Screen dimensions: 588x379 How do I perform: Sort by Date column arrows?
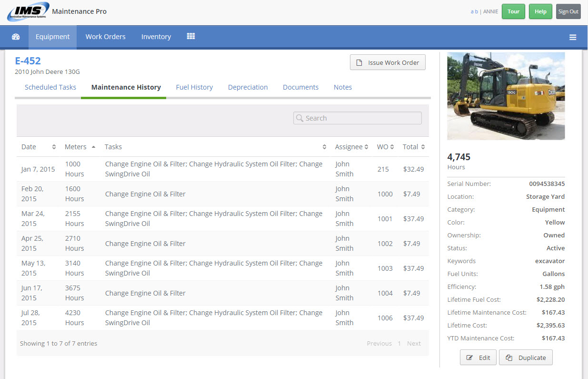coord(54,147)
